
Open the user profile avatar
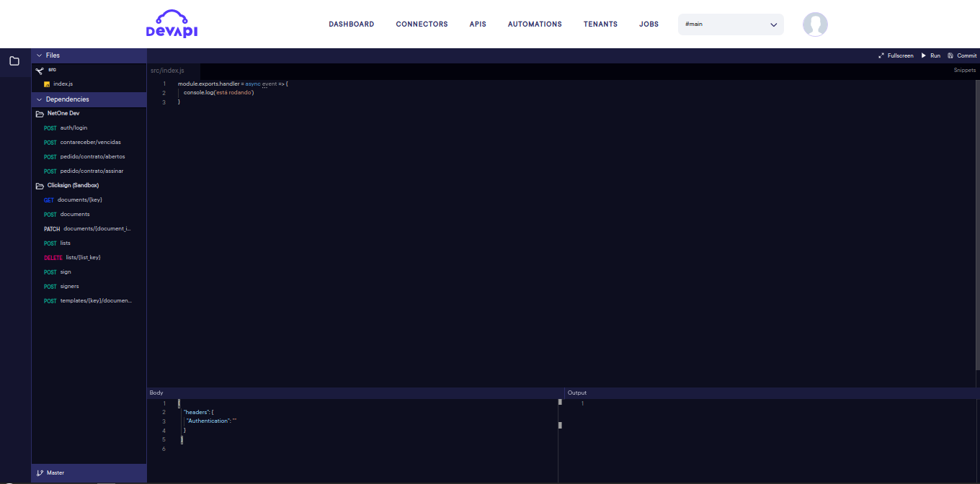tap(815, 24)
